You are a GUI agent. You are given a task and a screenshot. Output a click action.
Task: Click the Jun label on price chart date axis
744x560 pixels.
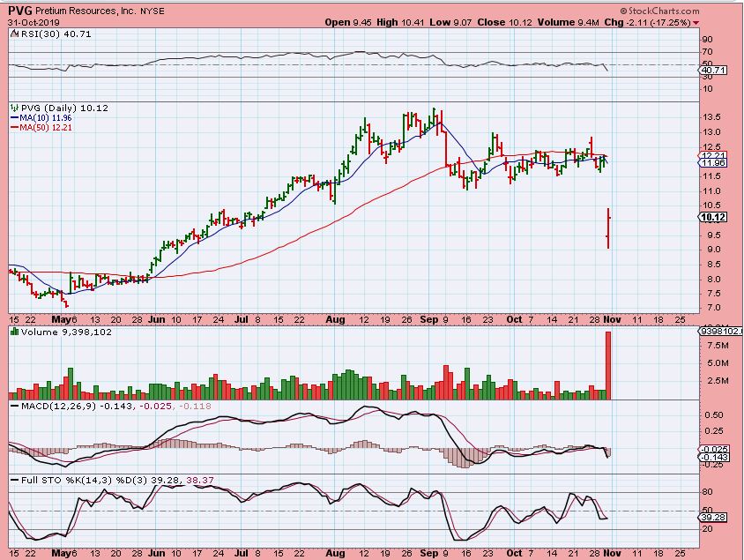click(x=157, y=319)
